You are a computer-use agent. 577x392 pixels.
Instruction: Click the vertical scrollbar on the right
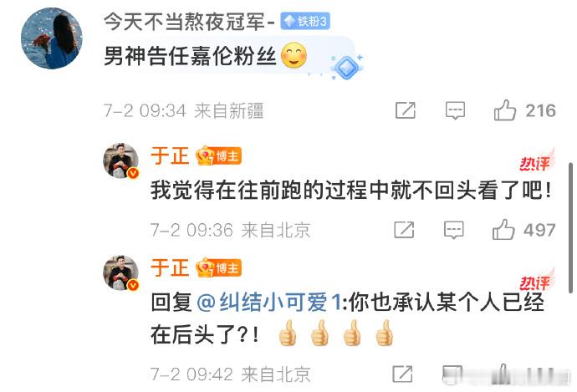point(570,228)
